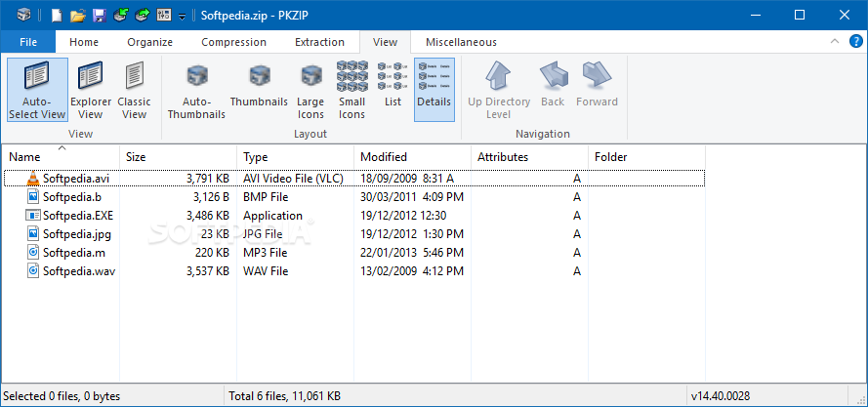Expand the quick access toolbar customize dropdown
Screen dimensions: 868x407
click(183, 17)
